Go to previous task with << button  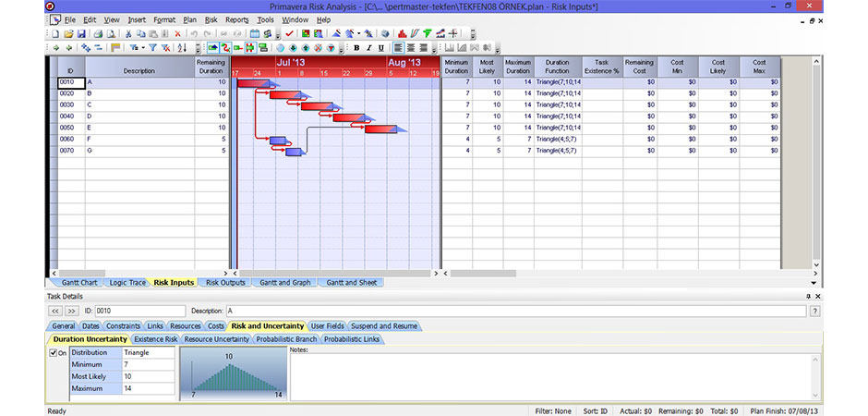coord(55,311)
